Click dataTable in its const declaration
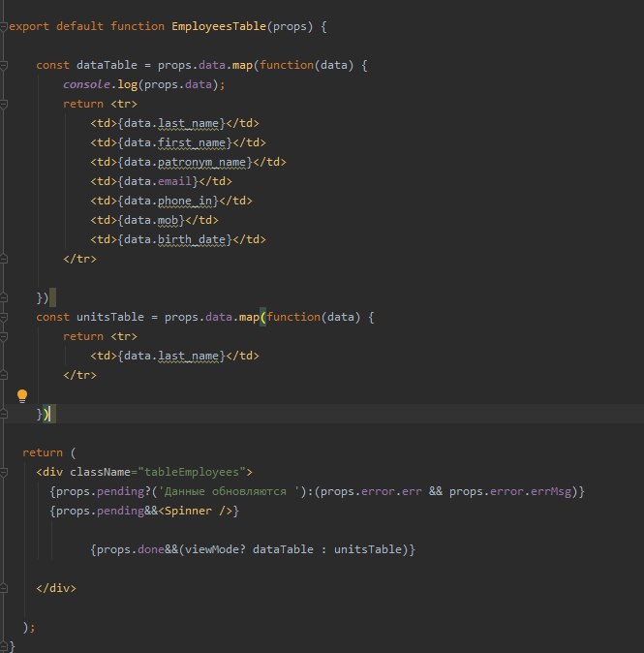Image resolution: width=644 pixels, height=653 pixels. tap(107, 65)
